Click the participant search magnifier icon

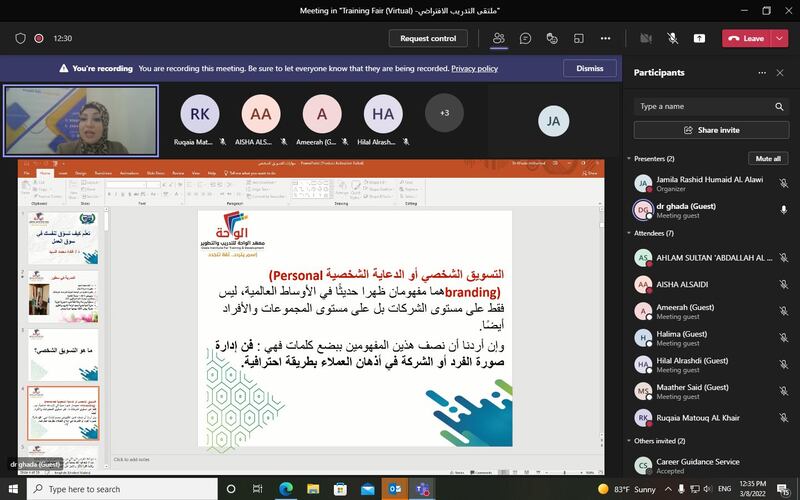pos(779,107)
